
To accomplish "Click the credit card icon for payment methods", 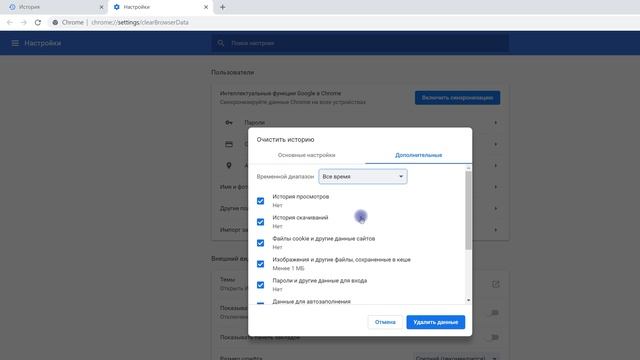I will click(x=229, y=144).
